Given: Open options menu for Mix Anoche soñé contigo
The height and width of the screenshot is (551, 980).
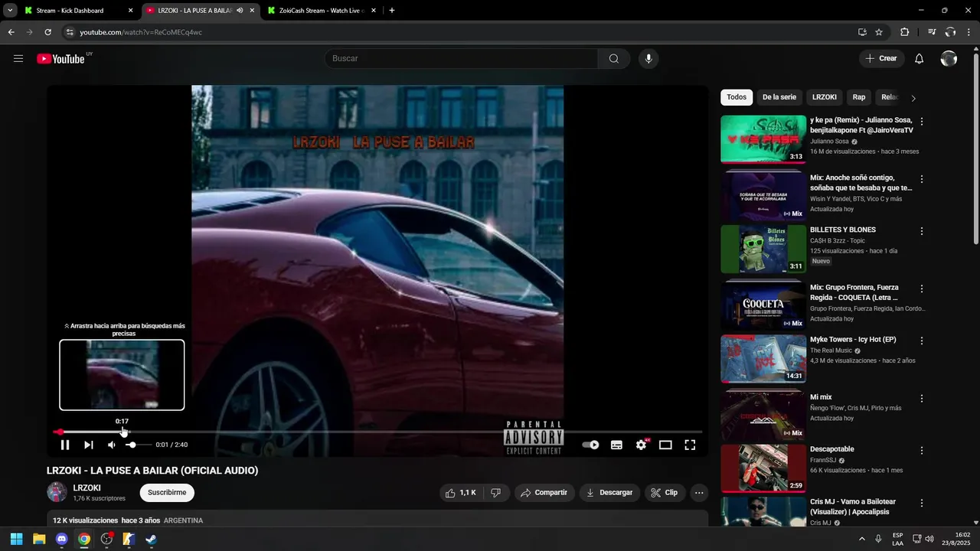Looking at the screenshot, I should pos(922,179).
